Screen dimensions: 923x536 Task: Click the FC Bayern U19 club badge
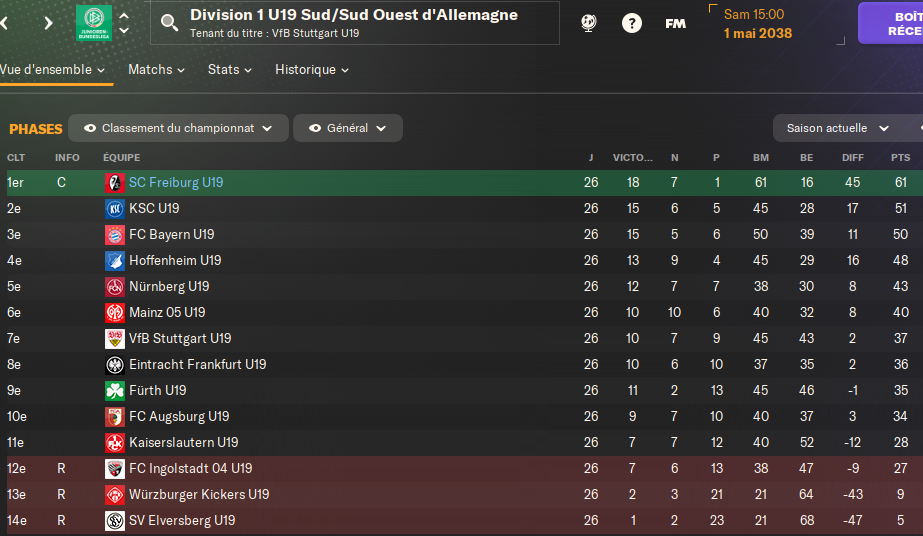pyautogui.click(x=115, y=235)
